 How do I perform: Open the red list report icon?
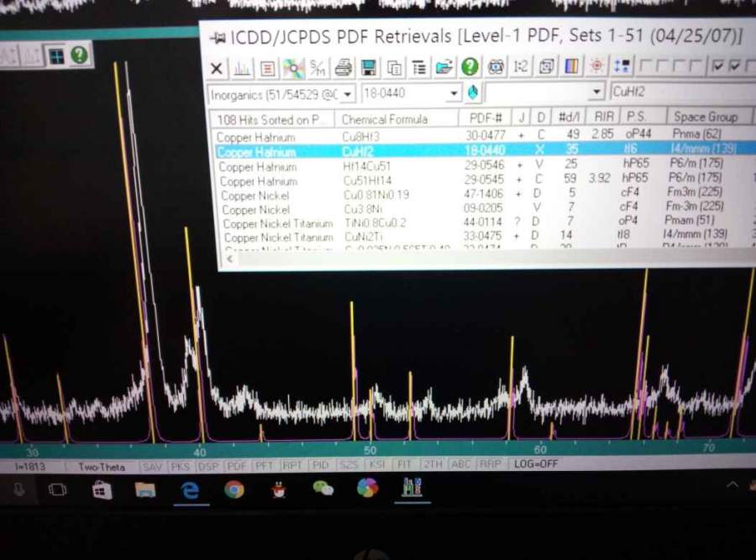coord(268,69)
